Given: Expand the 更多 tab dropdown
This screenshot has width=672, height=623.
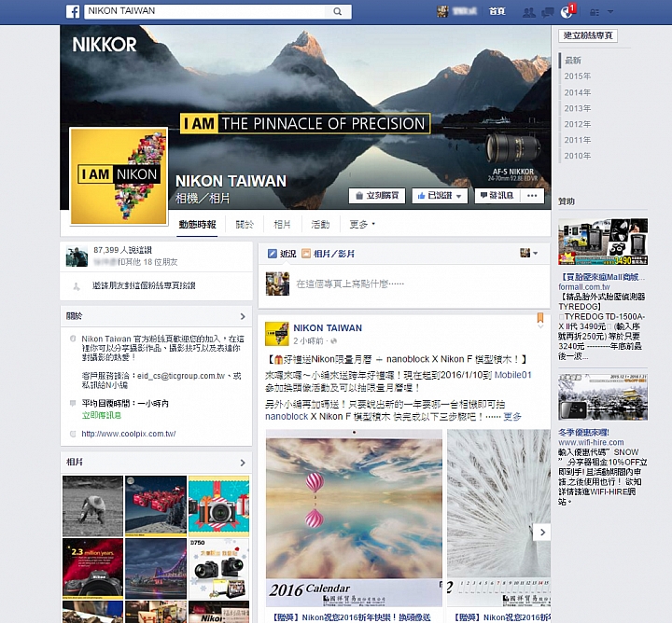Looking at the screenshot, I should click(362, 225).
